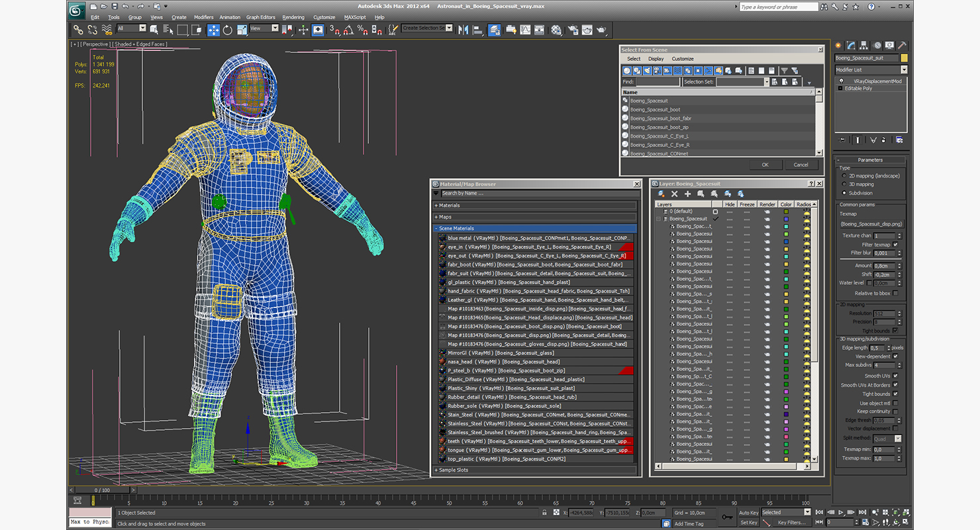This screenshot has width=980, height=530.
Task: Click Delete layer X icon in Layer dialog
Action: point(674,193)
